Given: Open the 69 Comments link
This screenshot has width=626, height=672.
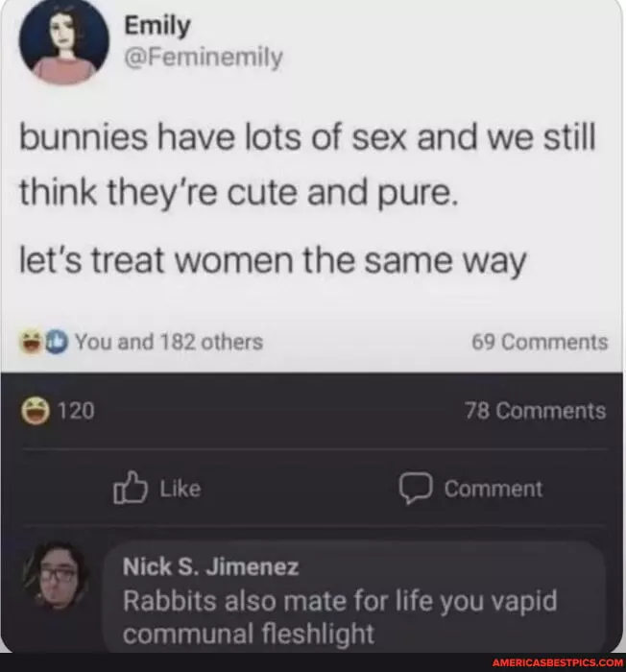Looking at the screenshot, I should click(x=540, y=342).
